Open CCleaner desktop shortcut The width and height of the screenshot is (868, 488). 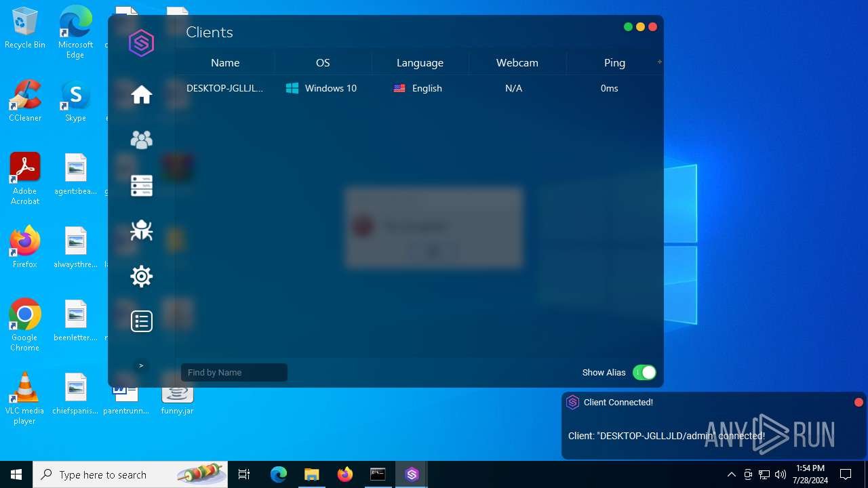tap(25, 100)
